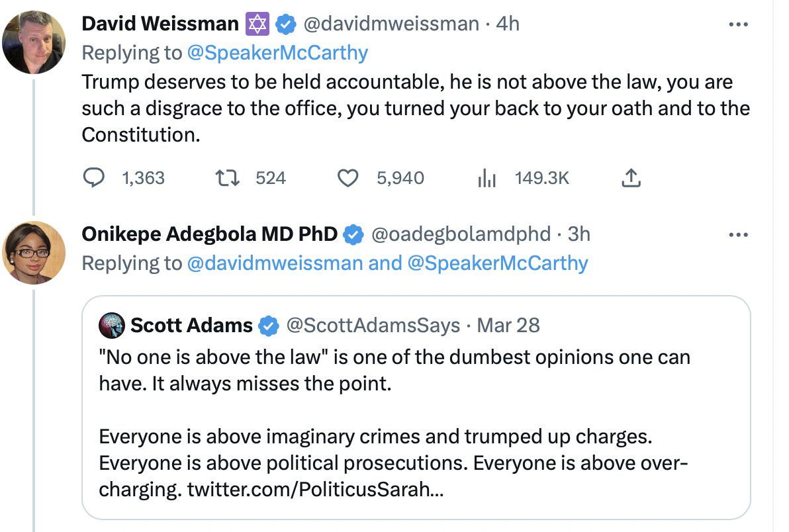The height and width of the screenshot is (532, 789).
Task: Click Scott Adams' verified badge
Action: [268, 326]
